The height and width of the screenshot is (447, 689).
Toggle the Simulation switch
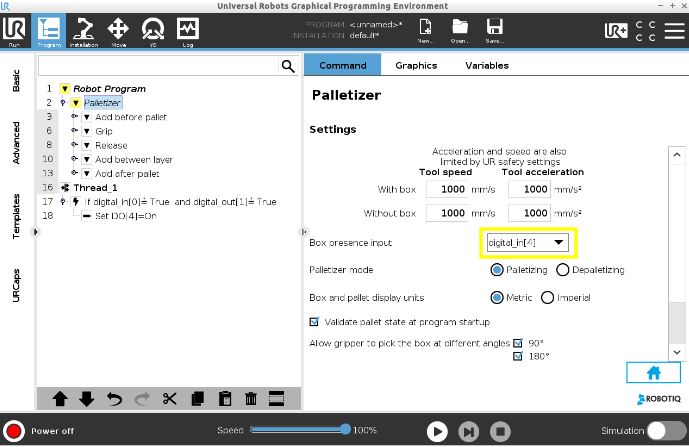[x=666, y=431]
